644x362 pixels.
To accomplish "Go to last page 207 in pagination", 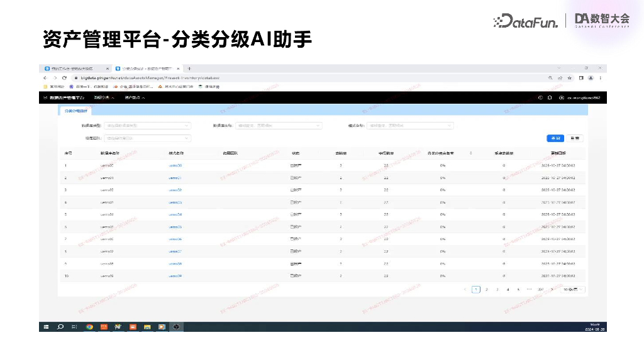I will 540,289.
